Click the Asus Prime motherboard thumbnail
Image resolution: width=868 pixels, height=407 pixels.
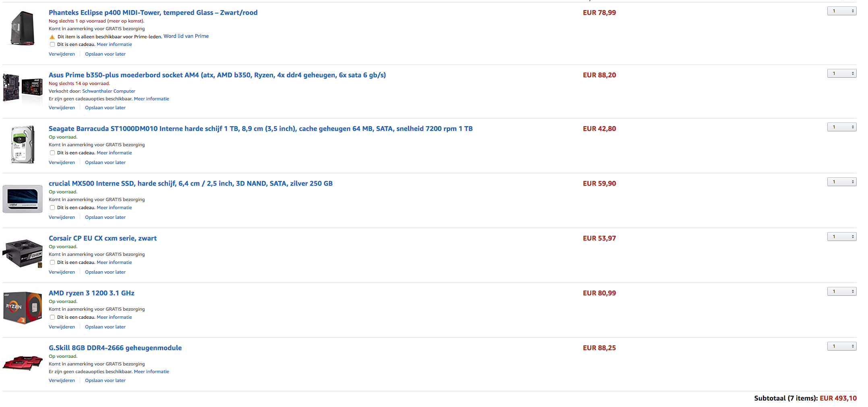[x=23, y=87]
